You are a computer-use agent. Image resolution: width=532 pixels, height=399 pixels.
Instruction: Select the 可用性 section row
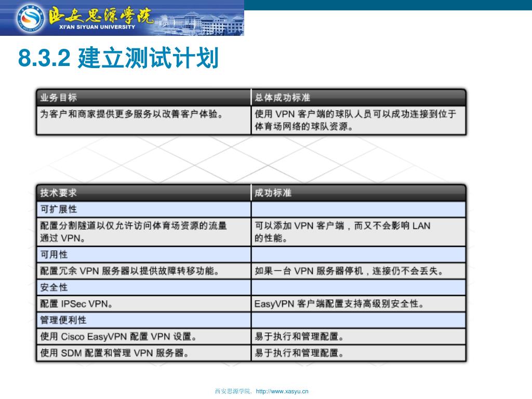coord(251,255)
